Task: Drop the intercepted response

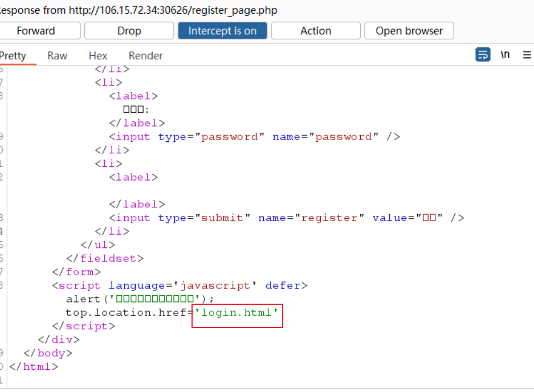Action: click(x=129, y=31)
